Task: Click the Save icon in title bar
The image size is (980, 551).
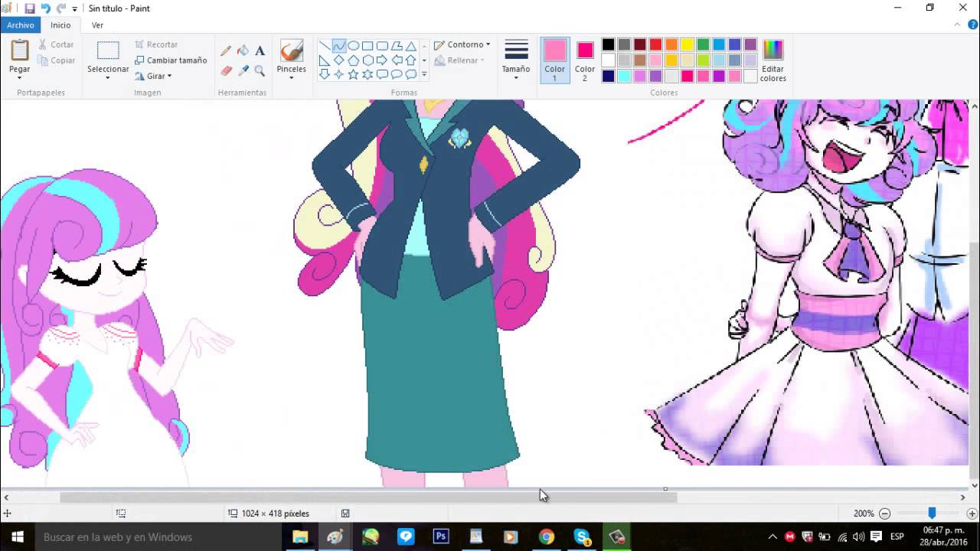Action: click(x=30, y=8)
